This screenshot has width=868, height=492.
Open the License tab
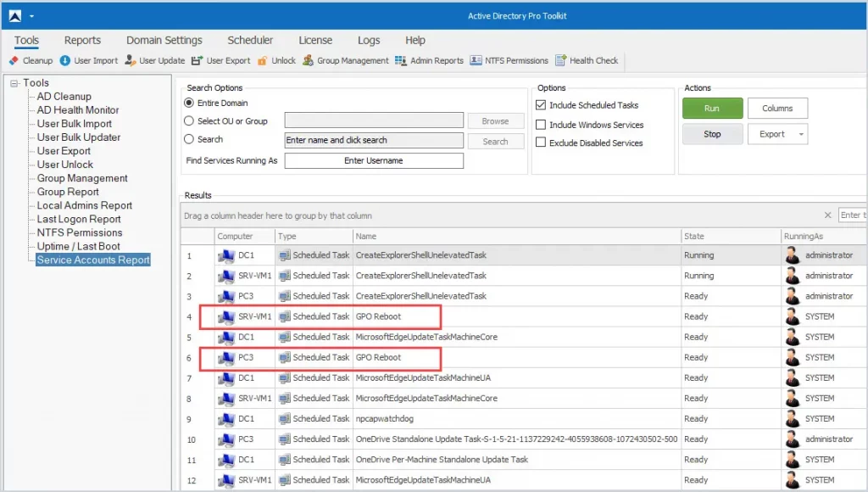(x=315, y=40)
